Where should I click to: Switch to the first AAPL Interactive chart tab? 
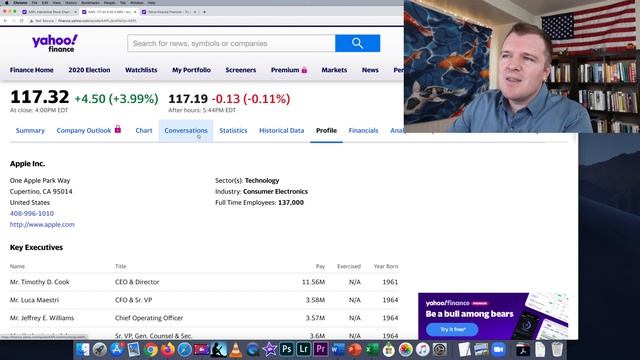pyautogui.click(x=49, y=12)
